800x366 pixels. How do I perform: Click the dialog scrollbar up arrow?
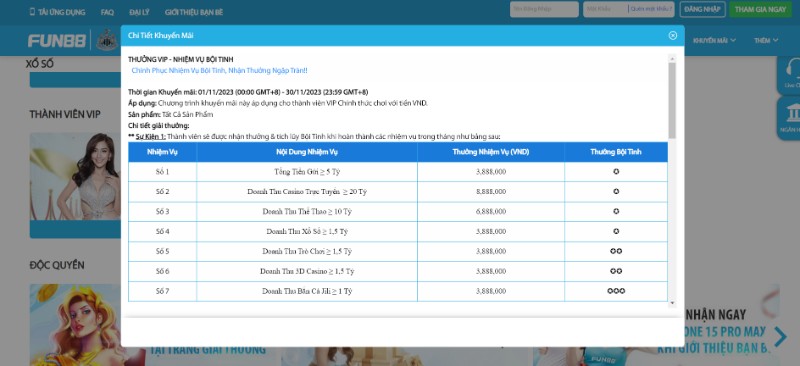pos(672,58)
